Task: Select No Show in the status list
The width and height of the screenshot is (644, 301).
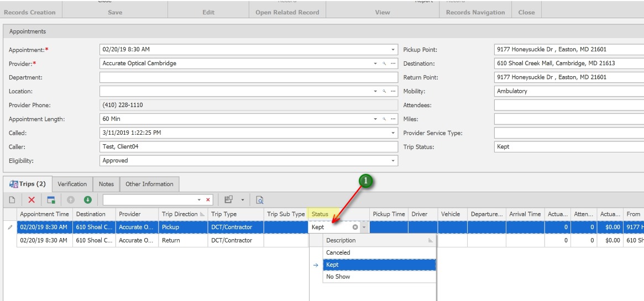Action: 379,277
